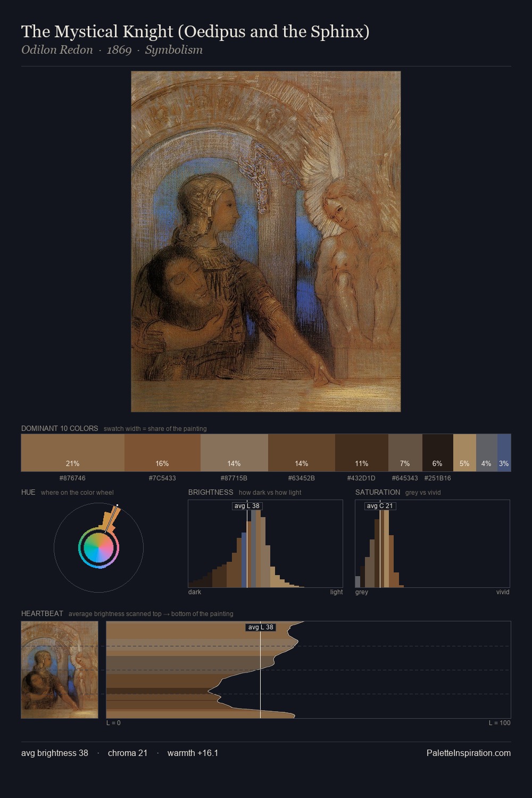532x798 pixels.
Task: Click the "HEARTBEAT" section heading
Action: tap(42, 613)
